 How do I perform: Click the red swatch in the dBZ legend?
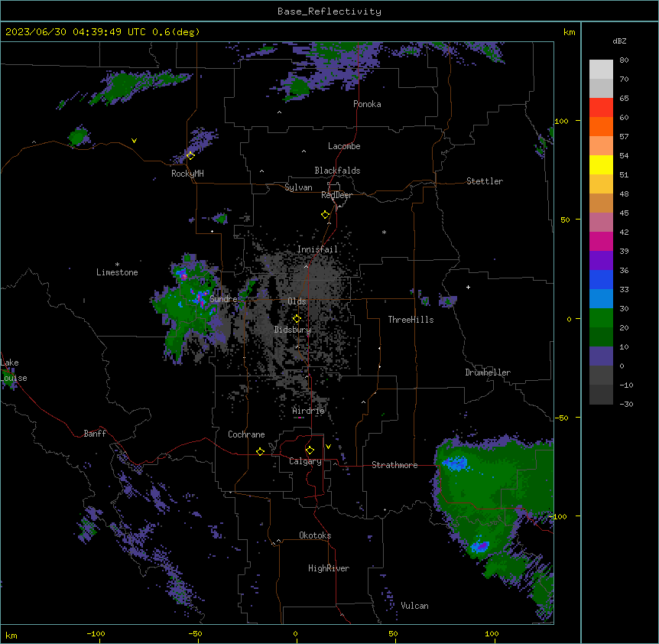601,107
